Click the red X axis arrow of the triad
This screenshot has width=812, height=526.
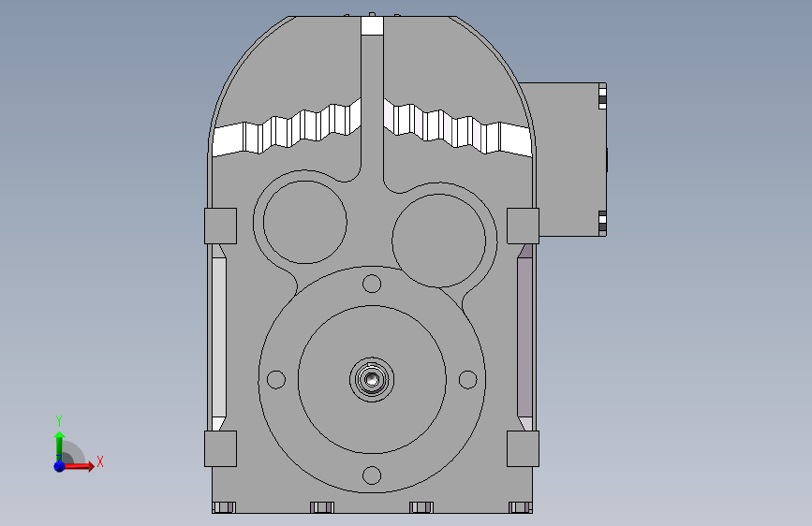click(78, 466)
